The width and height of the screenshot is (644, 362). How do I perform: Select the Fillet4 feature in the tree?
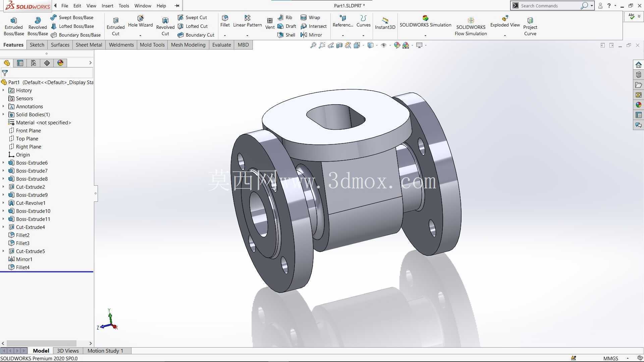tap(19, 267)
